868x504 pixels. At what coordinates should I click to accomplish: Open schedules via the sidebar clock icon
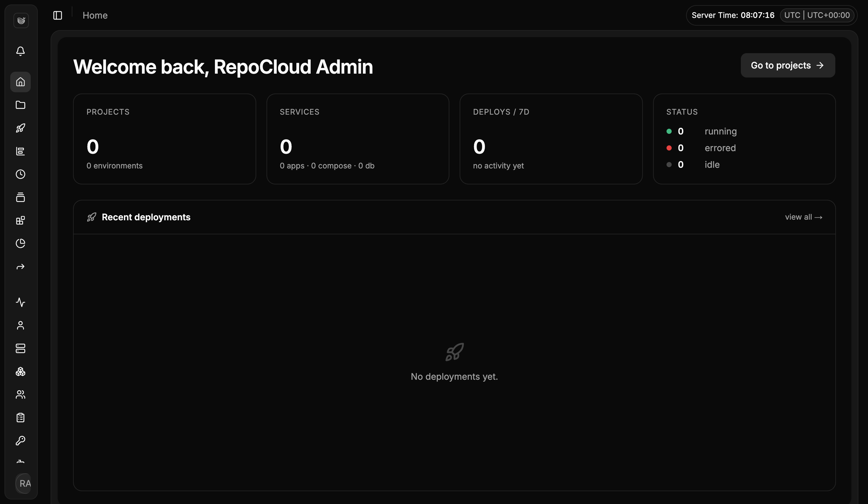coord(20,174)
